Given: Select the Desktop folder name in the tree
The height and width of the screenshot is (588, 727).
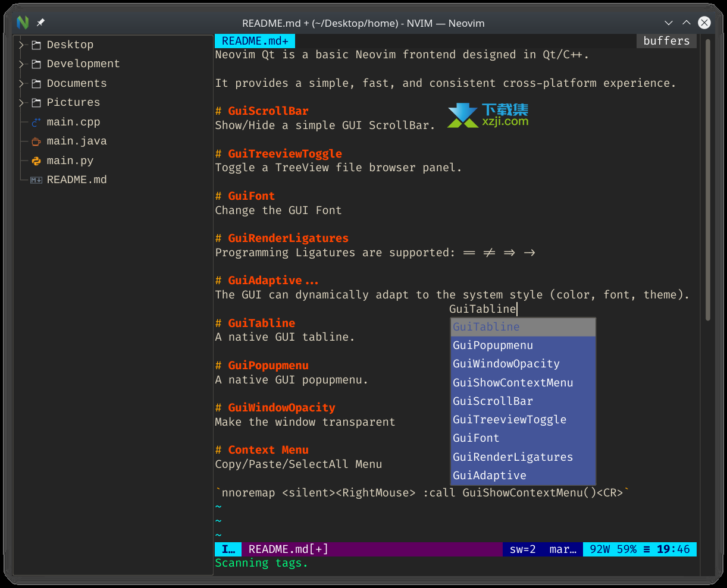Looking at the screenshot, I should [x=70, y=45].
